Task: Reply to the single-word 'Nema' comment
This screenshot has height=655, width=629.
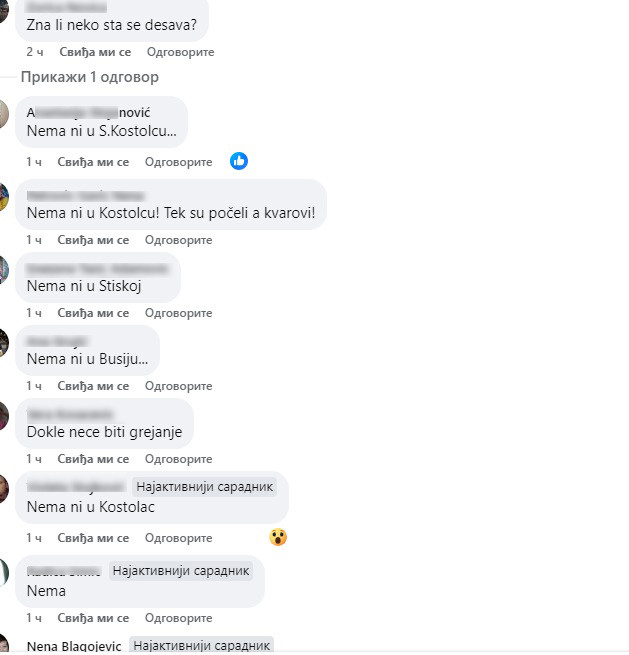Action: [178, 618]
